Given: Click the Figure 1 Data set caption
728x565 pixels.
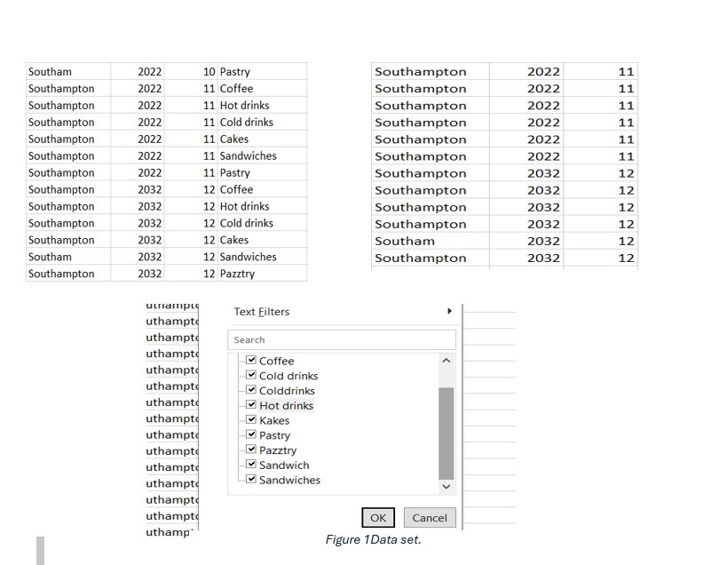Looking at the screenshot, I should [x=371, y=539].
